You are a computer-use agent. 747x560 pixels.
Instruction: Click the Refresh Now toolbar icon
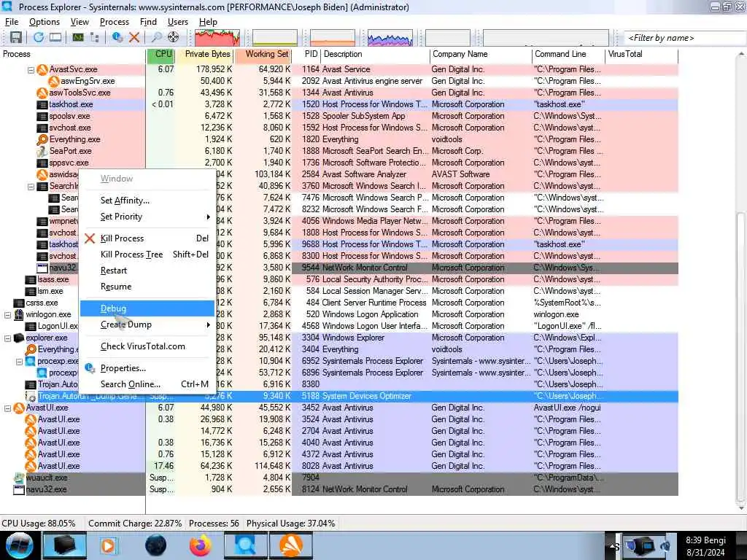pos(39,37)
